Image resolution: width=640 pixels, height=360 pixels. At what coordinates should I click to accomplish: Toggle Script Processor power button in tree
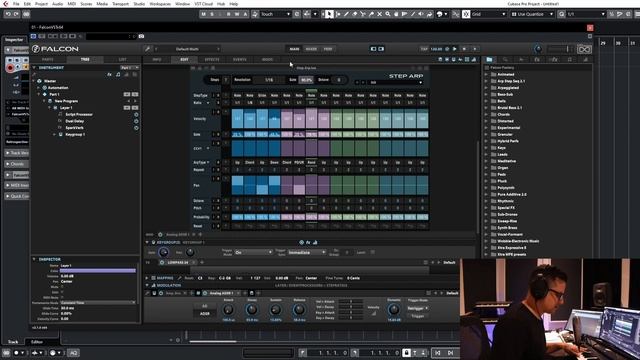coord(136,115)
